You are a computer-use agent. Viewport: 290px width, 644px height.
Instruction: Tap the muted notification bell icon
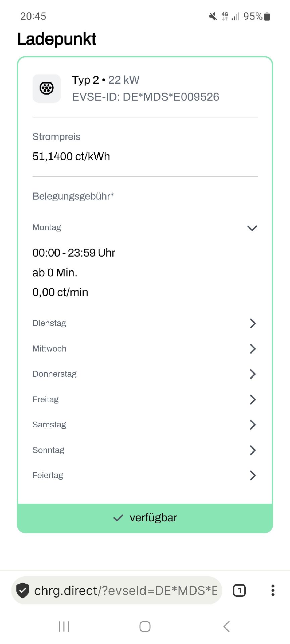pyautogui.click(x=213, y=16)
